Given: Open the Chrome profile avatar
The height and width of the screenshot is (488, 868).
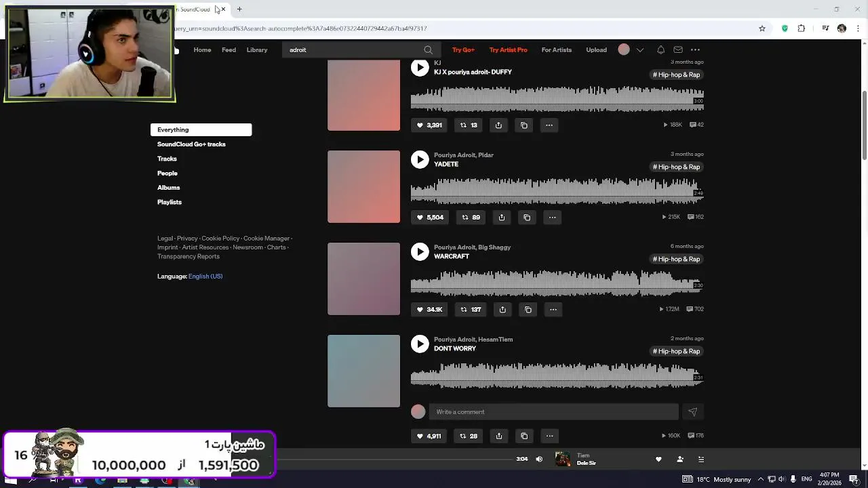Looking at the screenshot, I should 842,28.
